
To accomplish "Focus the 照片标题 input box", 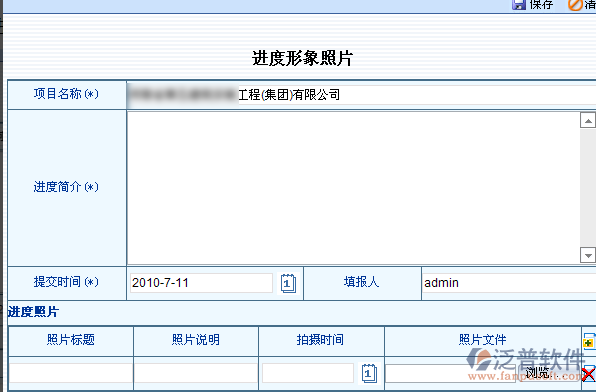I will click(71, 373).
